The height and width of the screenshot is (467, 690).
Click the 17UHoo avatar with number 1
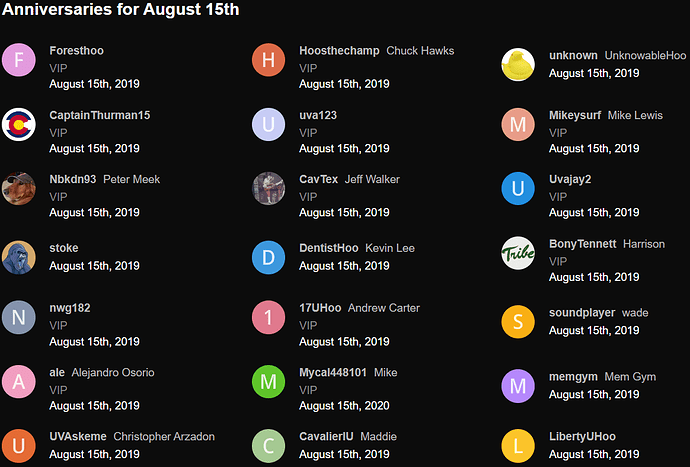click(268, 317)
